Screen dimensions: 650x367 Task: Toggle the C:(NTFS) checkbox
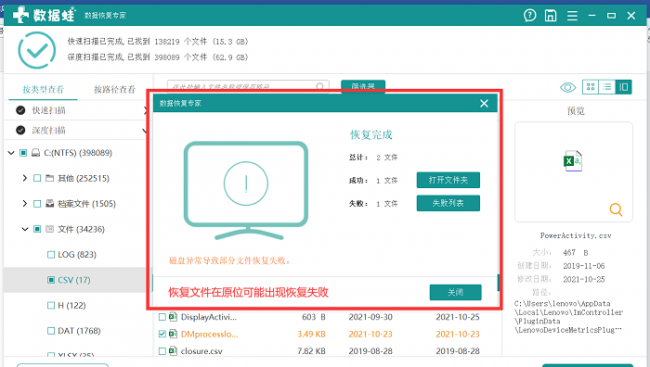pos(23,153)
